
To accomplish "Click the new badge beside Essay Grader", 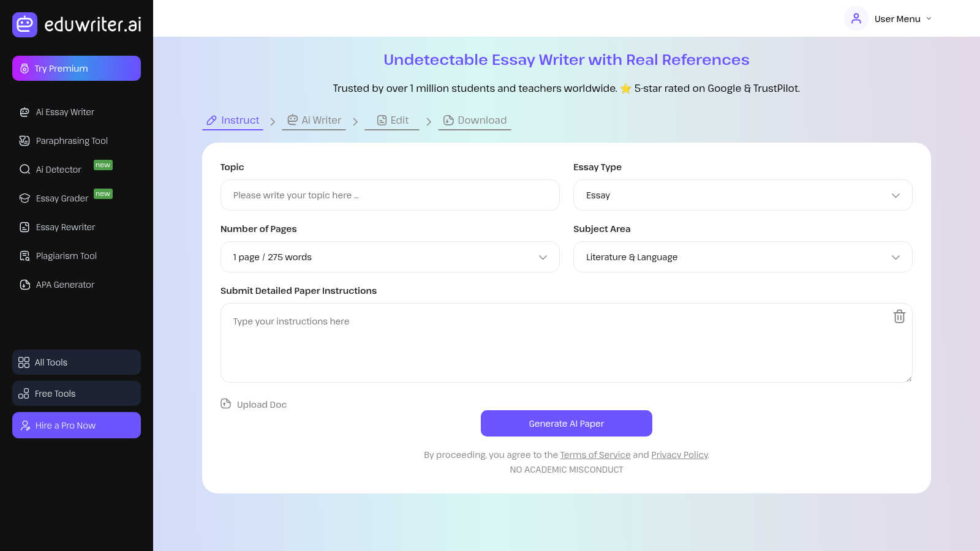I will 103,193.
